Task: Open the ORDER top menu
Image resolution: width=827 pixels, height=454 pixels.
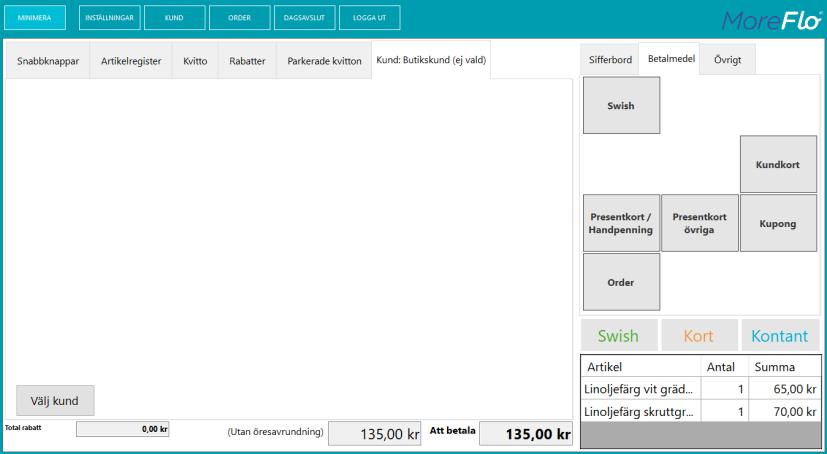Action: [239, 17]
